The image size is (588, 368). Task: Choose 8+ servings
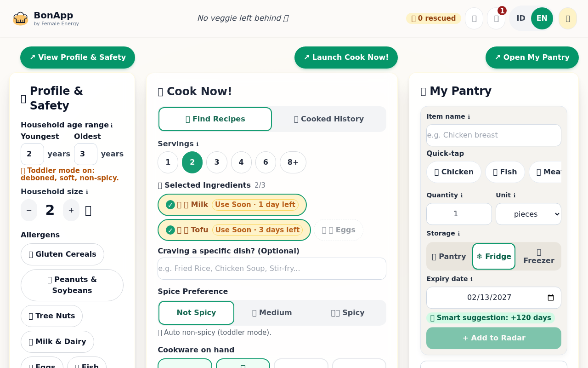[x=293, y=162]
